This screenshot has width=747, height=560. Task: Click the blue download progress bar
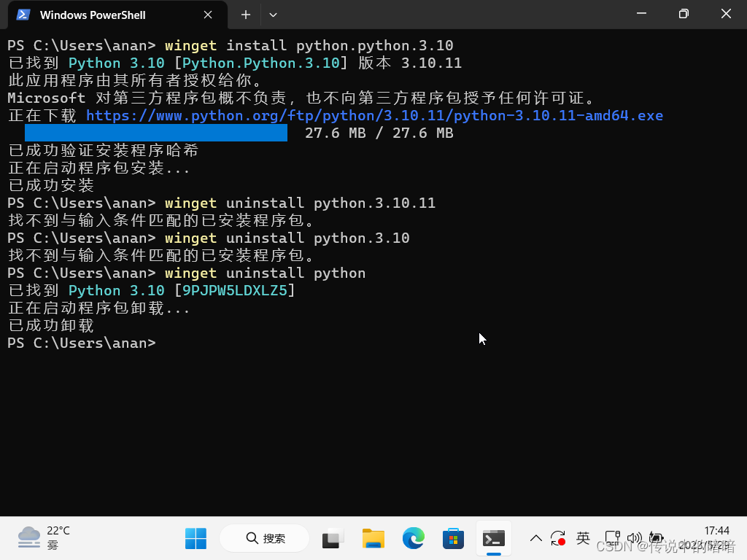click(x=156, y=133)
